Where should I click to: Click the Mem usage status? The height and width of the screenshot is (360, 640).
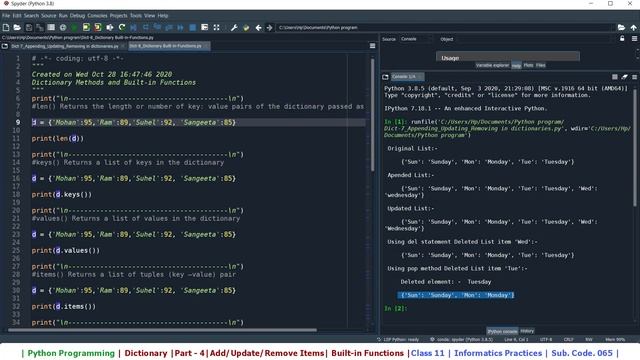click(x=615, y=339)
